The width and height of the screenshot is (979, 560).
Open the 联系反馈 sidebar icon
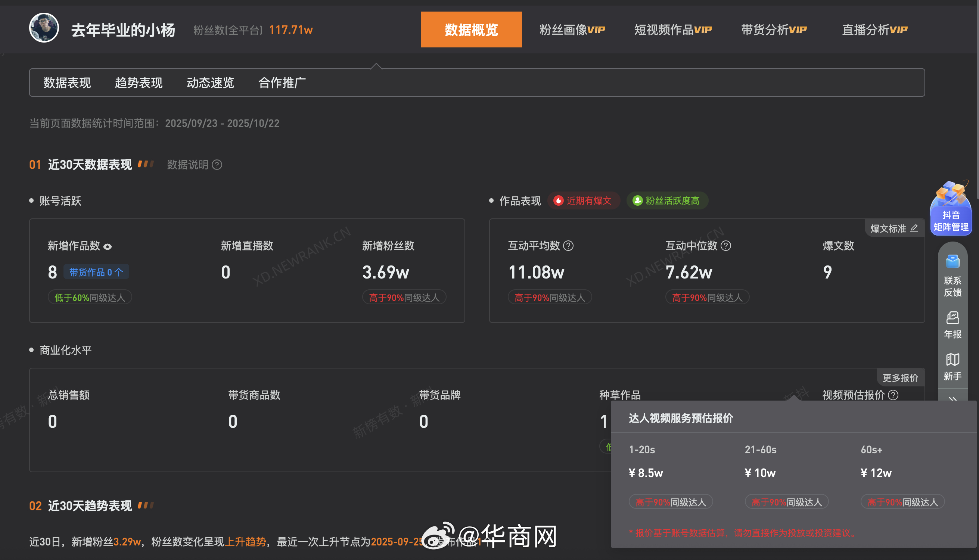tap(952, 276)
